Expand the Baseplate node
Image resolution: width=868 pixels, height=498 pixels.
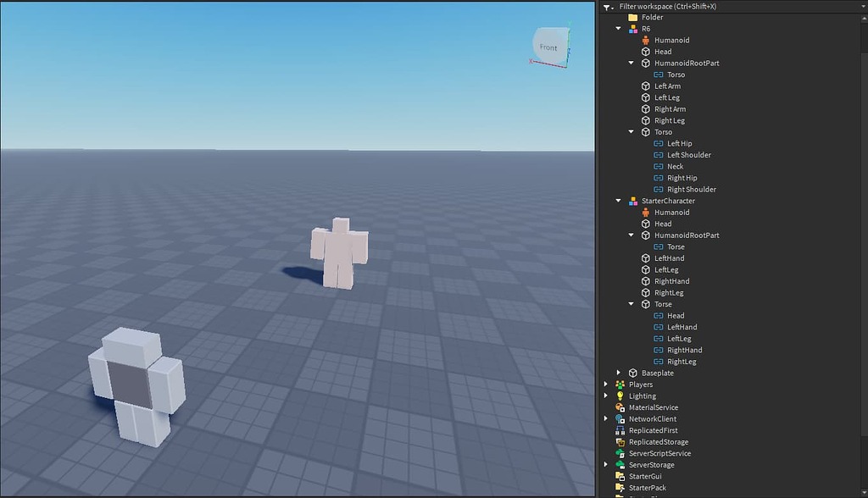[618, 373]
